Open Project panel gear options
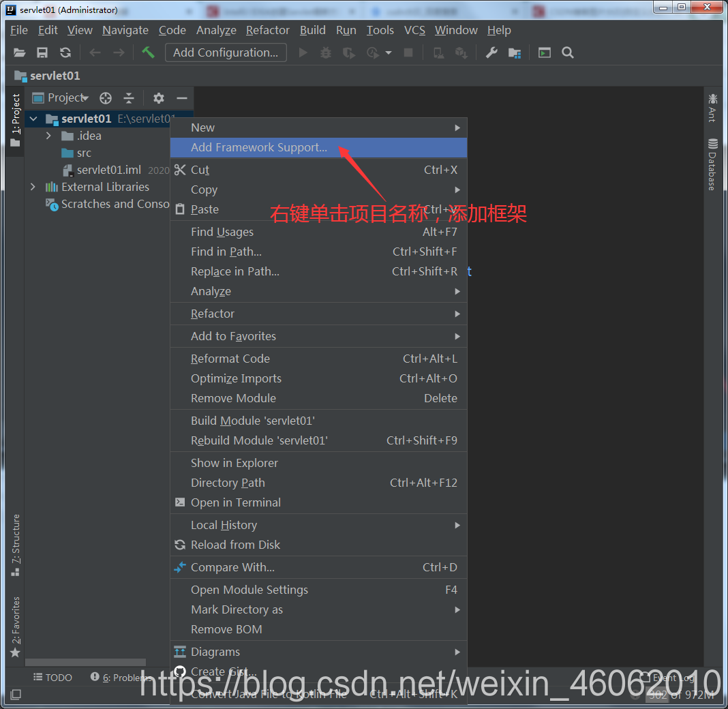The image size is (728, 709). click(x=159, y=98)
